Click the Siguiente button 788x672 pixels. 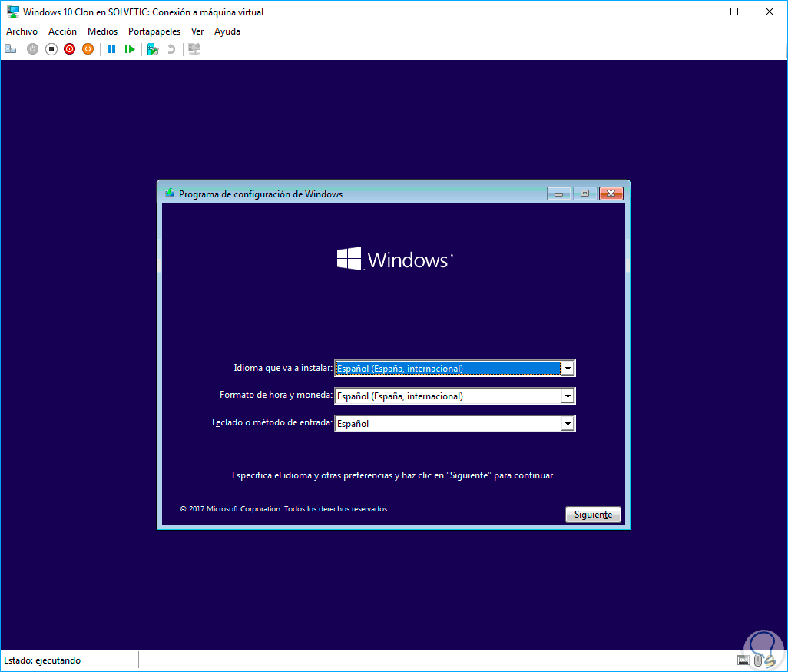(593, 515)
